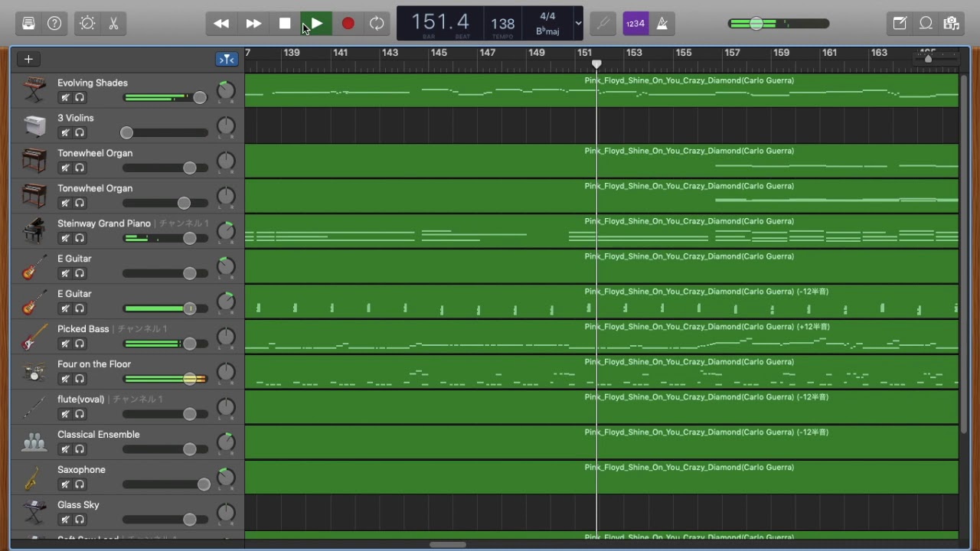980x551 pixels.
Task: Toggle the Catch Playhead button
Action: click(x=227, y=59)
